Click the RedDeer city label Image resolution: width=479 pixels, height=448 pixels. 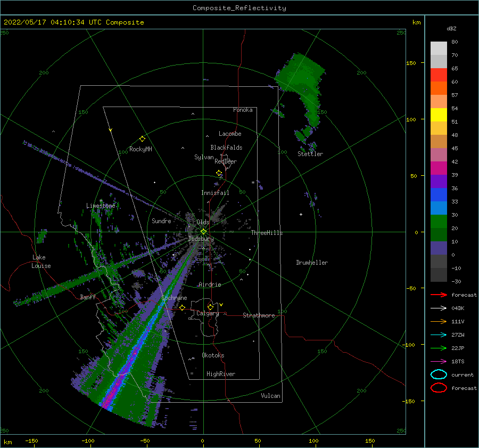[226, 161]
